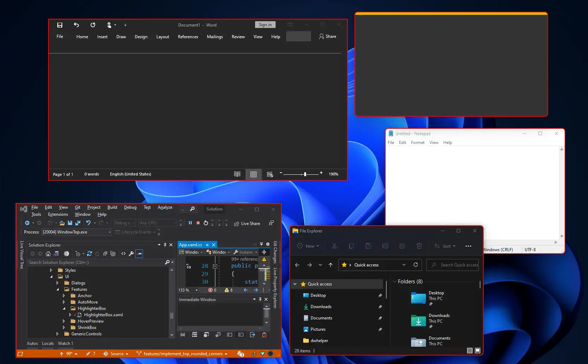Switch to the References ribbon tab
The image size is (588, 364).
click(188, 36)
